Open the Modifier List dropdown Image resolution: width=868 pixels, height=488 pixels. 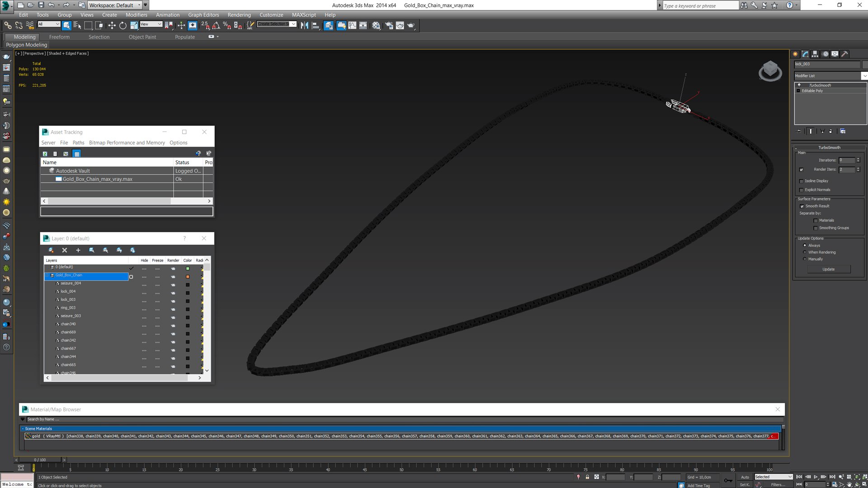point(864,76)
